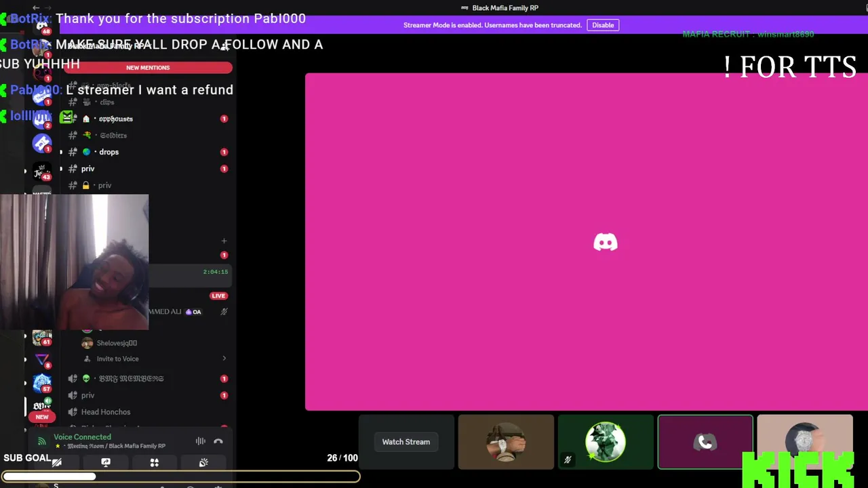The height and width of the screenshot is (488, 868).
Task: Open the soundboard icon in voice panel
Action: 203,462
